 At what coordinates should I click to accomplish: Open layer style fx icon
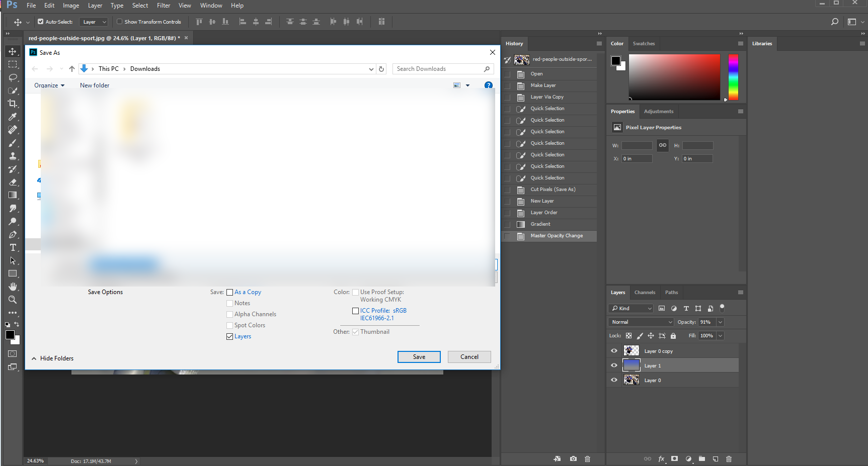click(661, 459)
